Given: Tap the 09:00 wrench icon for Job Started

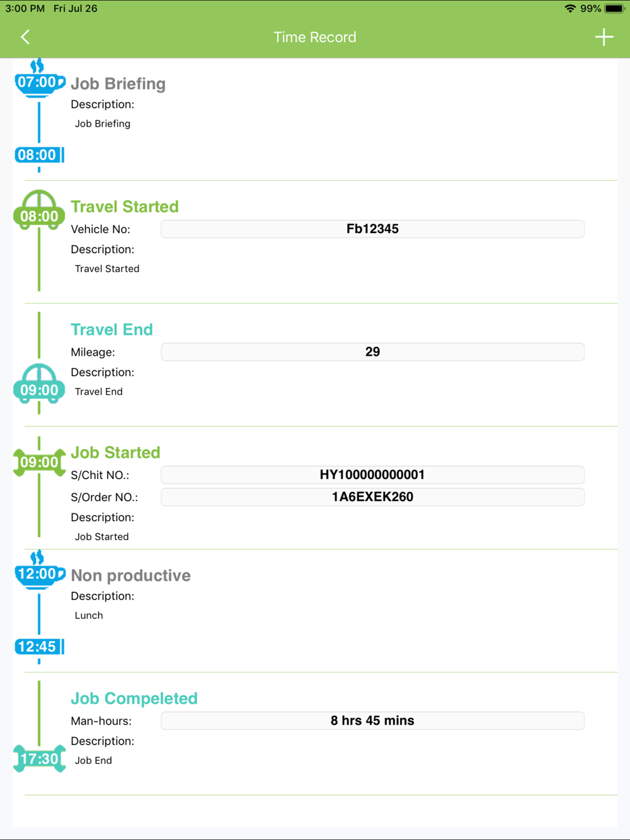Looking at the screenshot, I should point(39,462).
